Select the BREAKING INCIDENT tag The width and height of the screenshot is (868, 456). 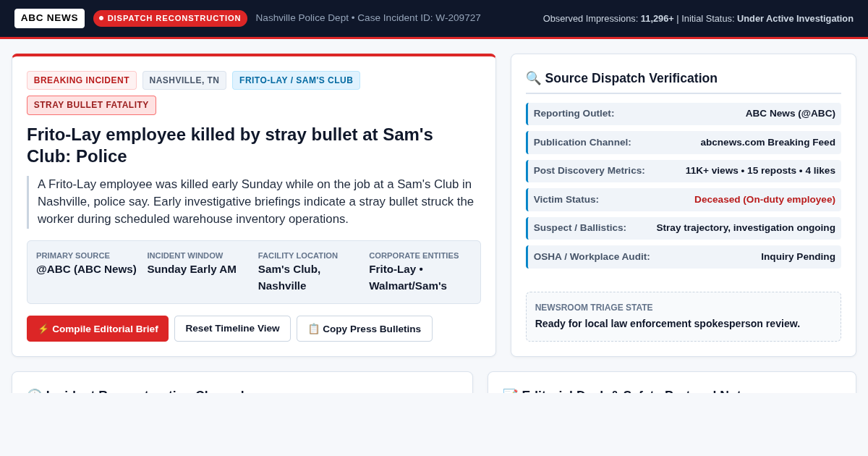pyautogui.click(x=82, y=80)
